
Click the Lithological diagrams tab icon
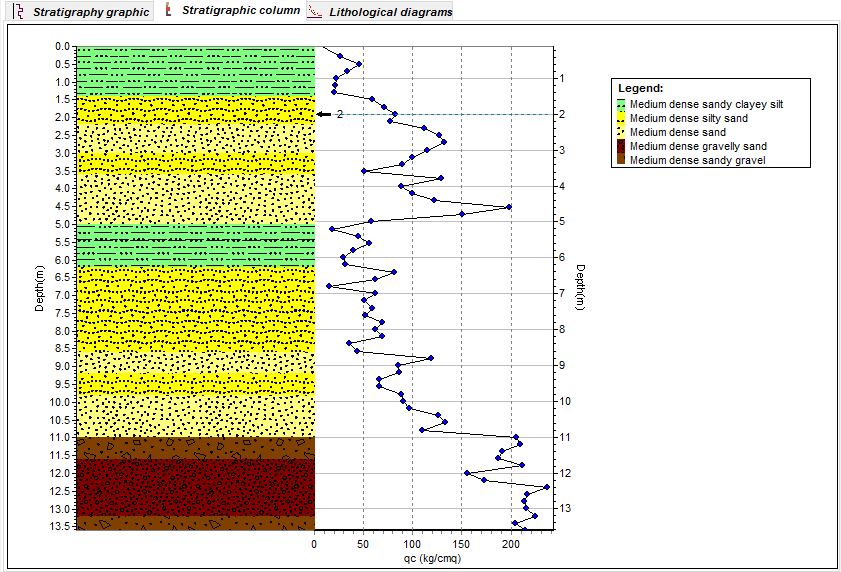[x=314, y=12]
